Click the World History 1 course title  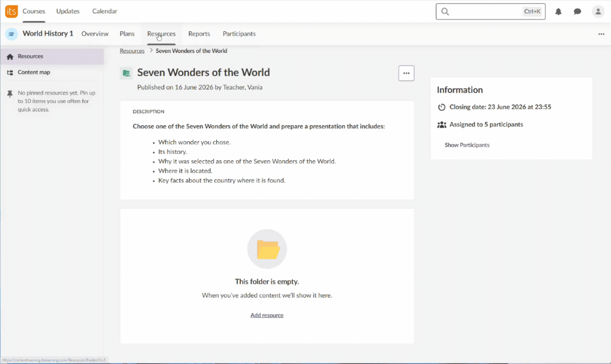[48, 33]
